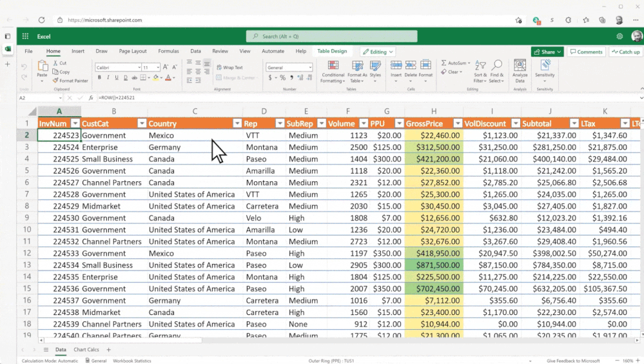
Task: Toggle bottom align in Alignment group
Action: [206, 63]
